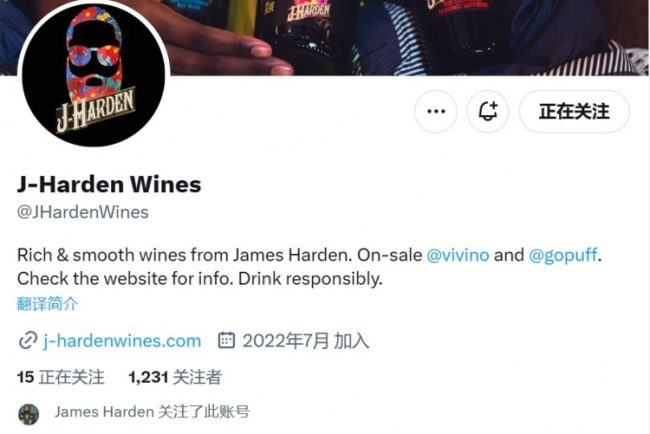This screenshot has width=650, height=434.
Task: Open j-hardenwines.com website link
Action: [x=122, y=341]
